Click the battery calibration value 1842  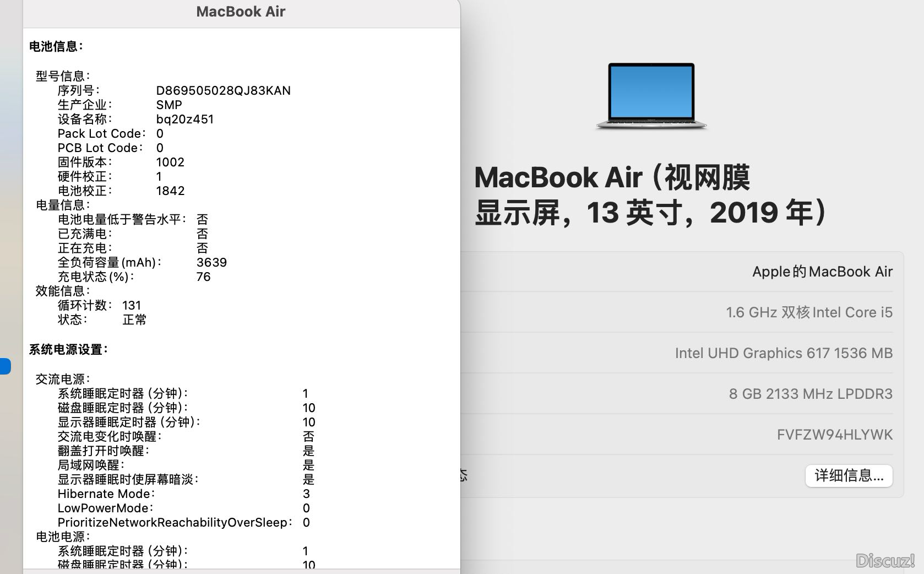click(170, 191)
